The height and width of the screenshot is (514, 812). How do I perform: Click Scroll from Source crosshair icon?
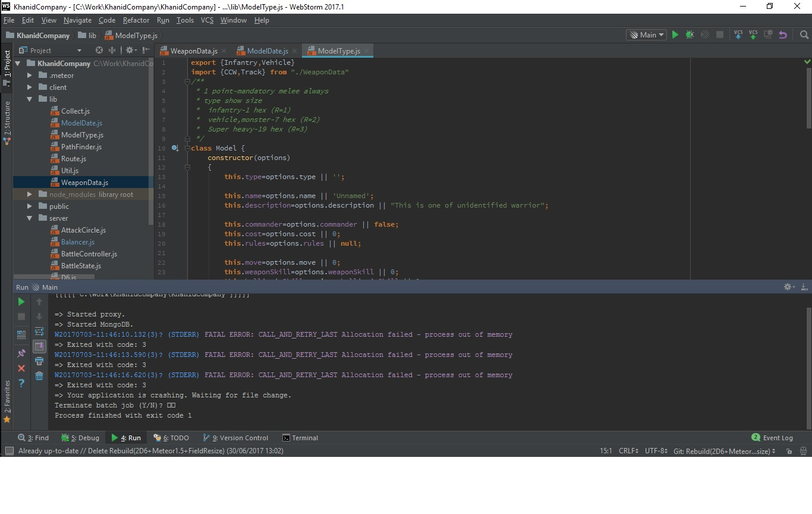99,51
